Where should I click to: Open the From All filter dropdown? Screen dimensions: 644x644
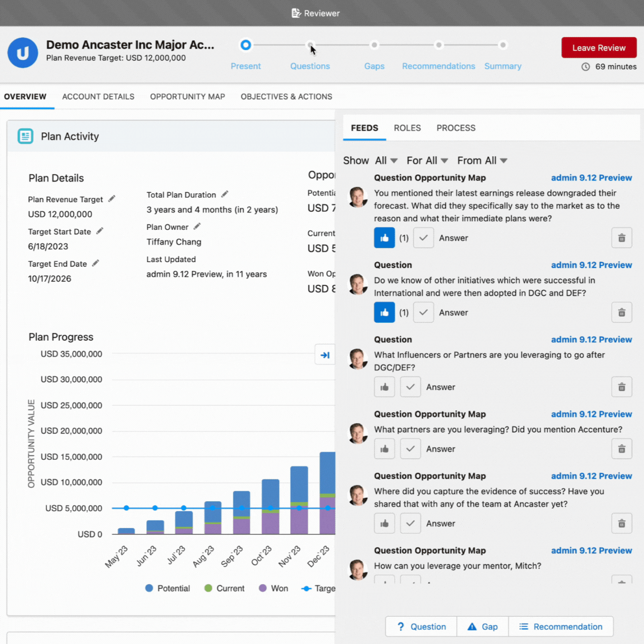[x=483, y=161]
